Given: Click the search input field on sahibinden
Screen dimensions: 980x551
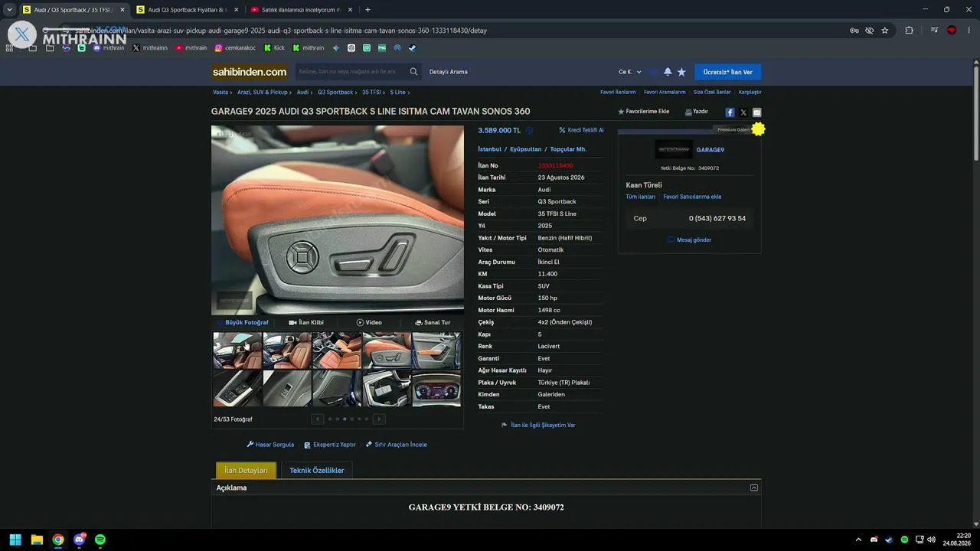Looking at the screenshot, I should [x=351, y=72].
